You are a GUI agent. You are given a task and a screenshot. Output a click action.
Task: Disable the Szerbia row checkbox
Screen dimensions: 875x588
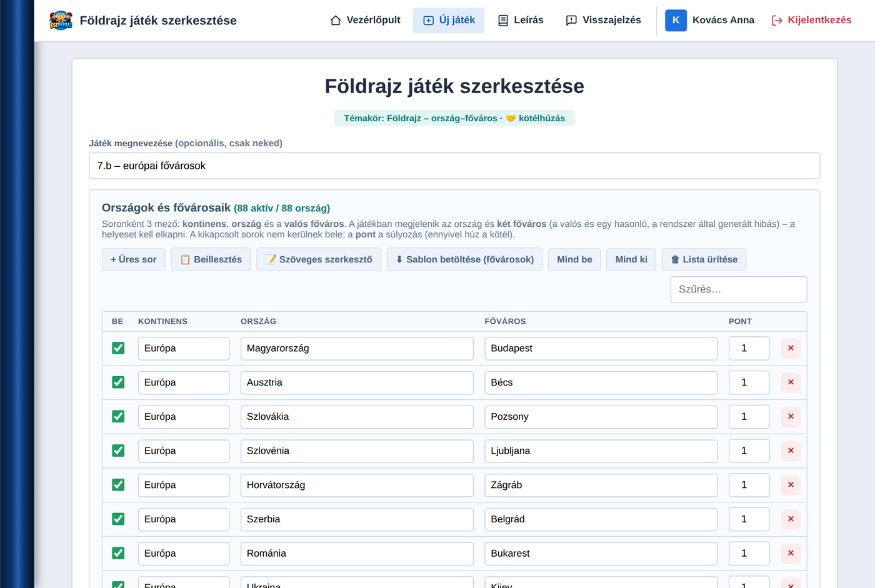(x=118, y=519)
